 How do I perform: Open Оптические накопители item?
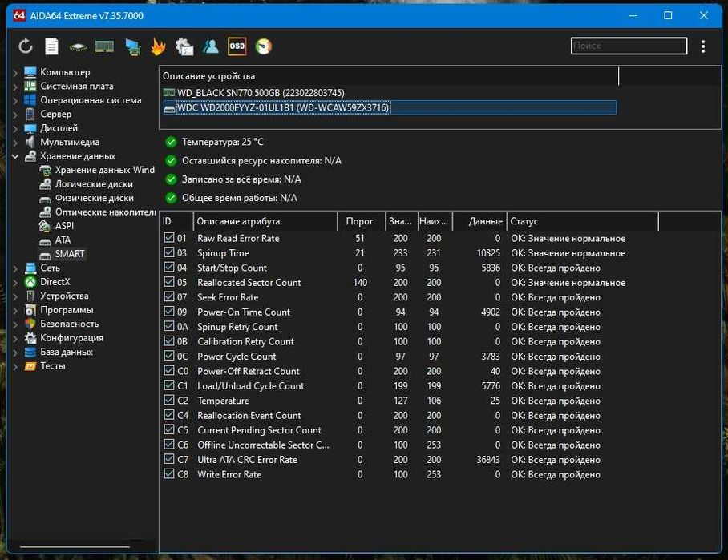[x=98, y=212]
